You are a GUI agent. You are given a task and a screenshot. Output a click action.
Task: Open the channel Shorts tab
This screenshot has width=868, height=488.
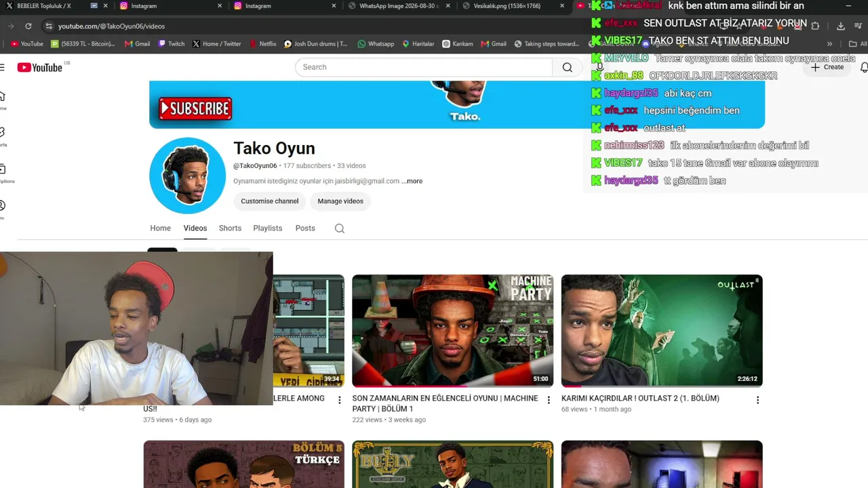click(x=230, y=228)
